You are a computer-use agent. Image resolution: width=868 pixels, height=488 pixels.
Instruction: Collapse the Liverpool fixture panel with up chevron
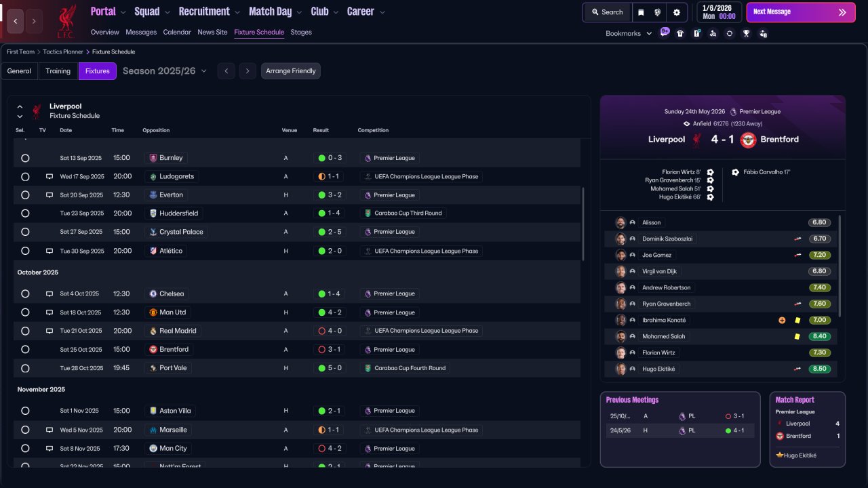(x=20, y=106)
